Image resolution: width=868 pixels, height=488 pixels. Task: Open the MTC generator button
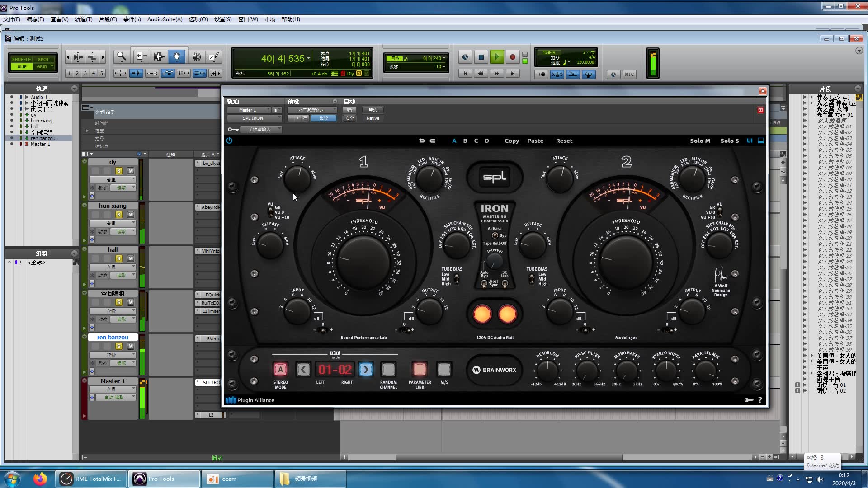629,75
